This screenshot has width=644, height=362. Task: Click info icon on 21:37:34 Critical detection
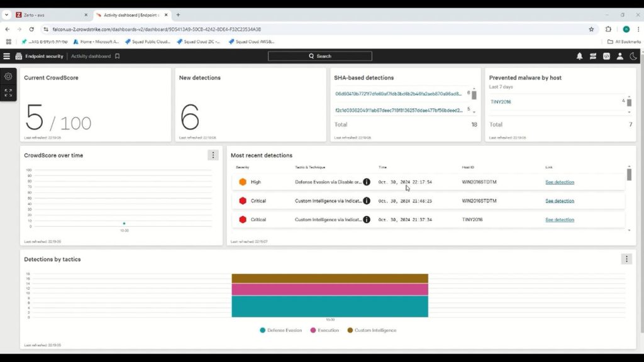tap(367, 219)
